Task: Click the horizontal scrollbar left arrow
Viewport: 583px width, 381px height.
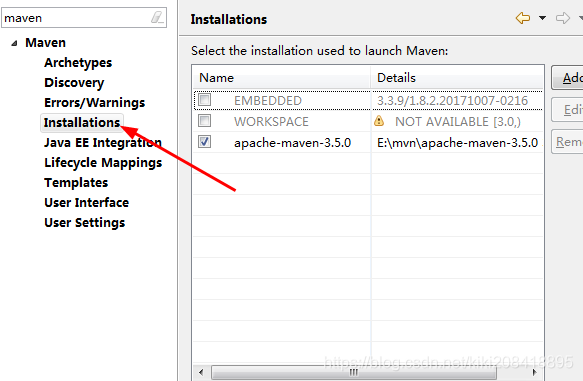Action: [x=201, y=372]
